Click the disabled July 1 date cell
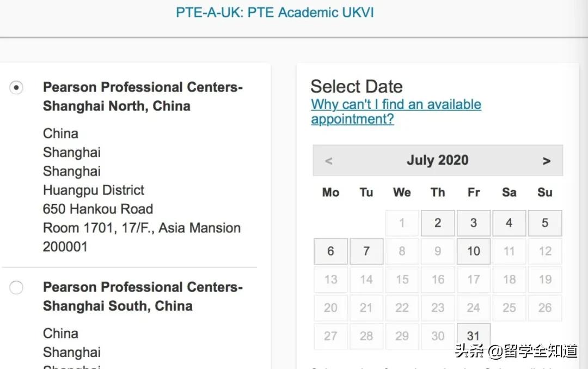 pyautogui.click(x=402, y=223)
